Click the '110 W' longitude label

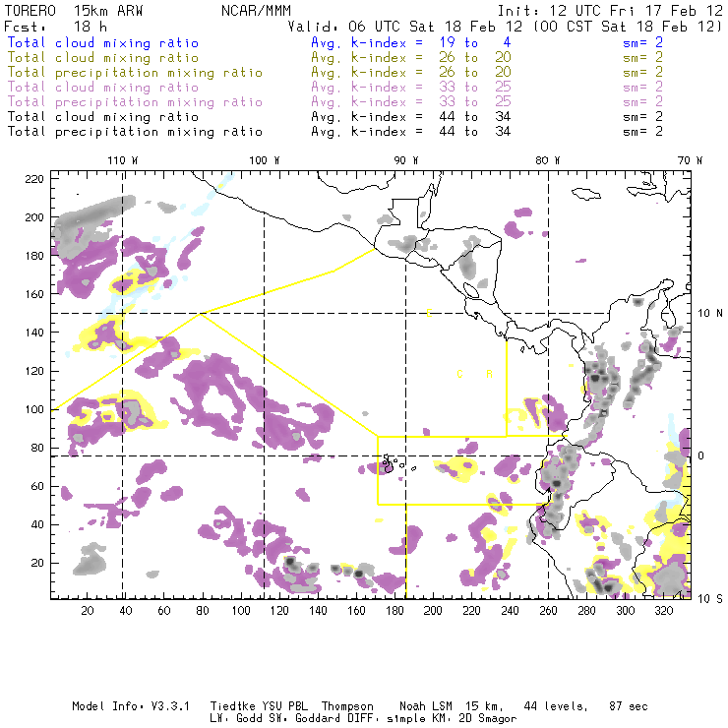click(x=123, y=160)
